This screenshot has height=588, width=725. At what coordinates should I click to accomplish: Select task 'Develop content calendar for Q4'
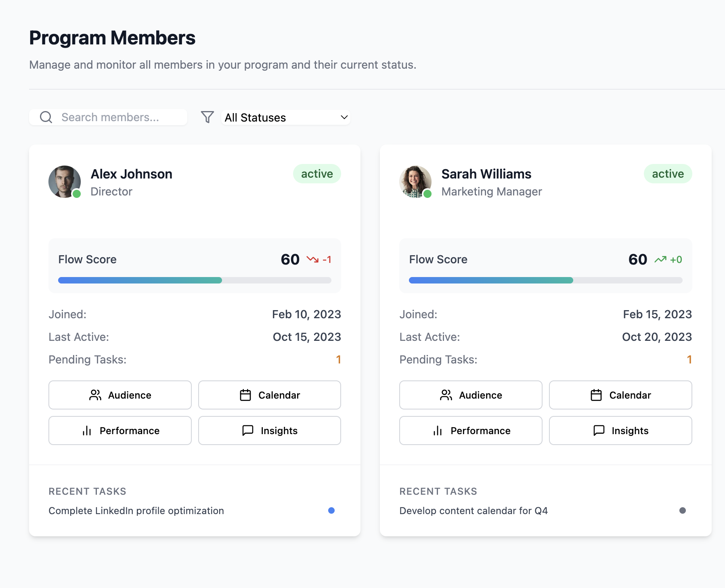point(473,510)
